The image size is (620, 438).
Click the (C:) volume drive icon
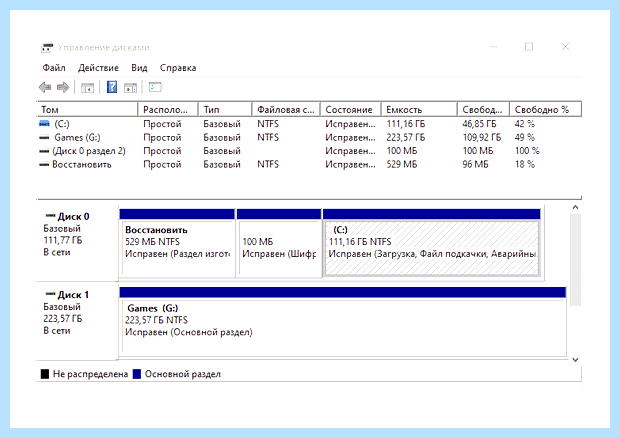pos(44,124)
